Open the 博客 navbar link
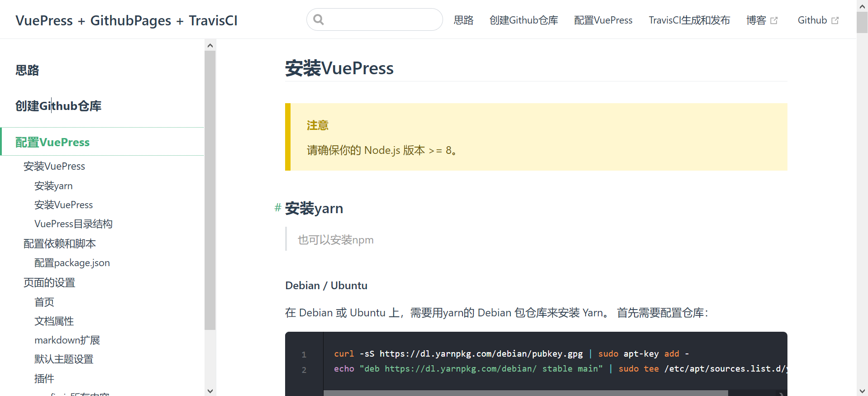 click(762, 20)
